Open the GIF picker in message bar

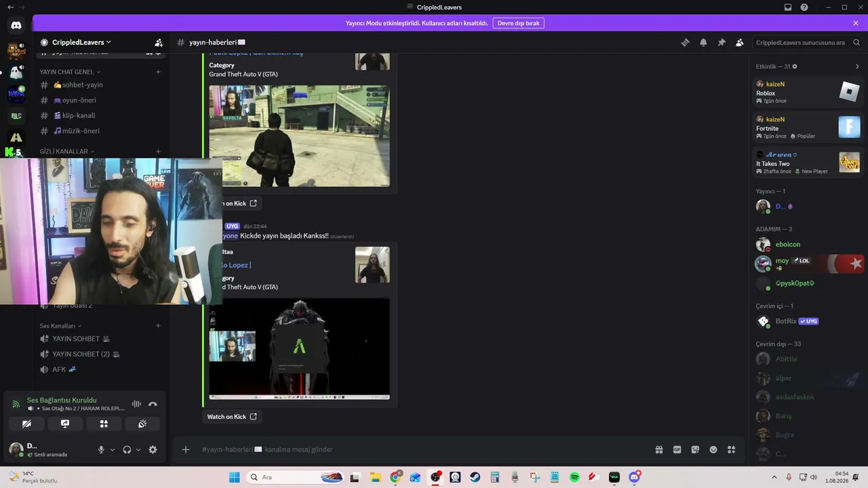(x=677, y=449)
